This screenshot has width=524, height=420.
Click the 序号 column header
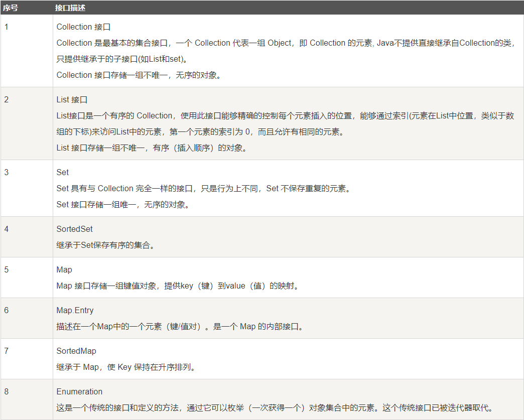[x=10, y=8]
